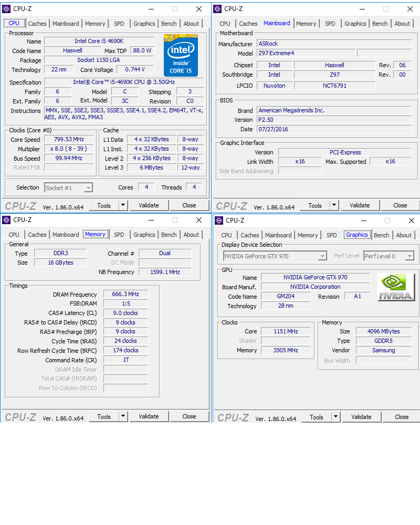
Task: Click the CPU-Z app icon in the CPU window title bar
Action: pyautogui.click(x=6, y=9)
